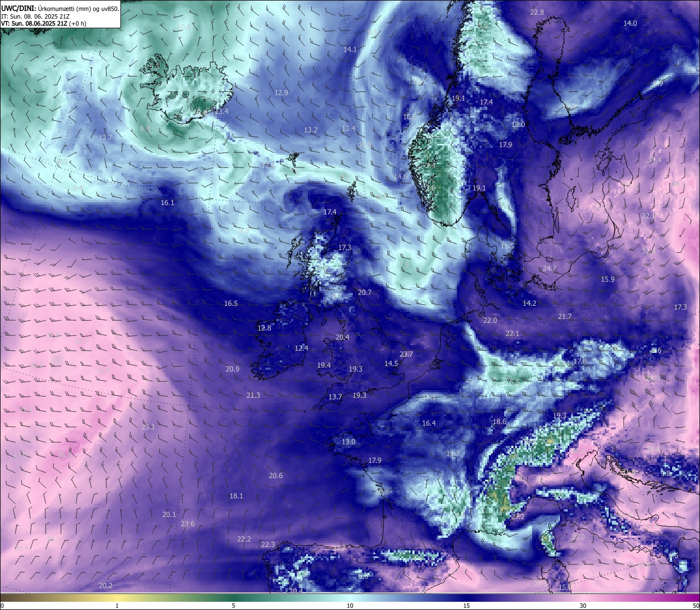Click the 23.7 value over East Anglia
The width and height of the screenshot is (700, 610).
406,354
